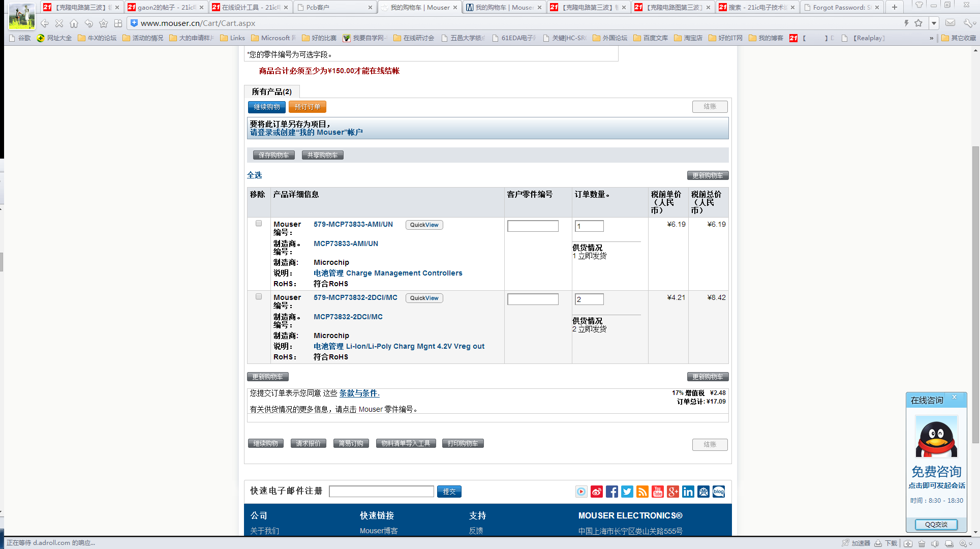Open the RSS feed icon

click(642, 492)
